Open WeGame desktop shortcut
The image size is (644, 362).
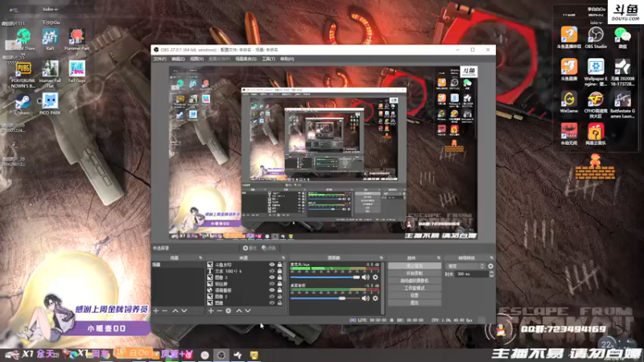(569, 102)
